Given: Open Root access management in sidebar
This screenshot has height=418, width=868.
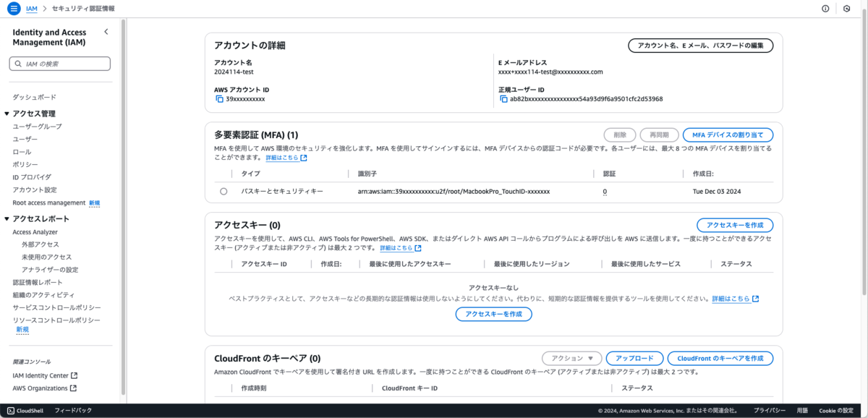Looking at the screenshot, I should click(x=49, y=203).
